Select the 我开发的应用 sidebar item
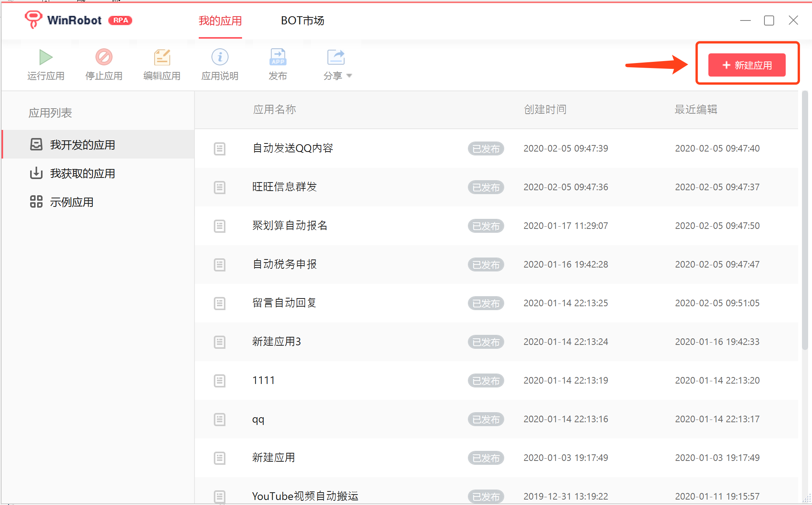812x505 pixels. tap(82, 145)
